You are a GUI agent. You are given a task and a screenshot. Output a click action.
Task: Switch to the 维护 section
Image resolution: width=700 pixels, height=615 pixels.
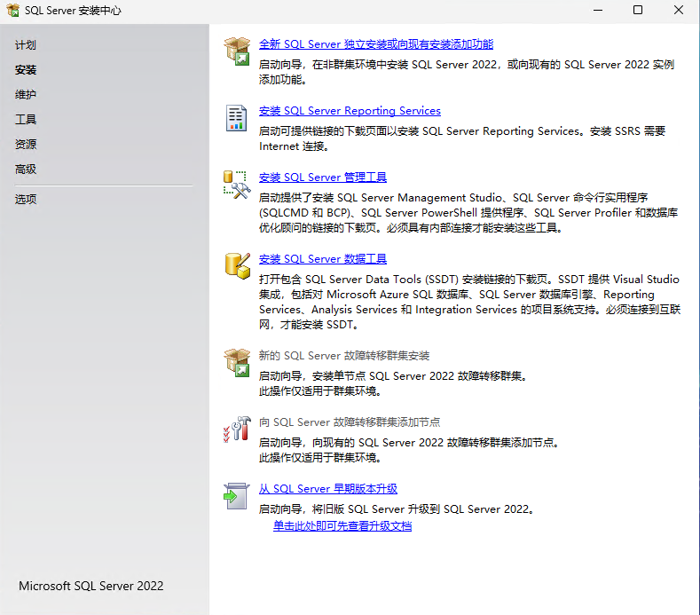[26, 95]
